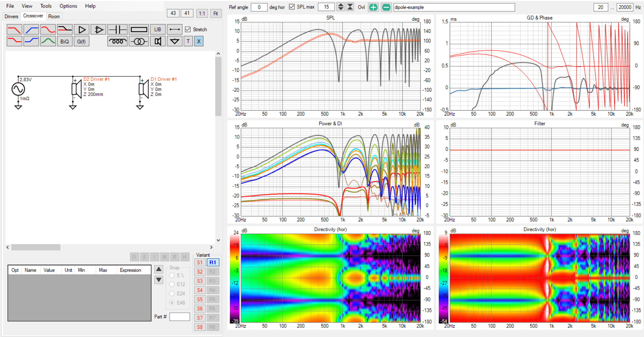The width and height of the screenshot is (644, 337).
Task: Select the blue high-shelf filter block
Action: (31, 41)
